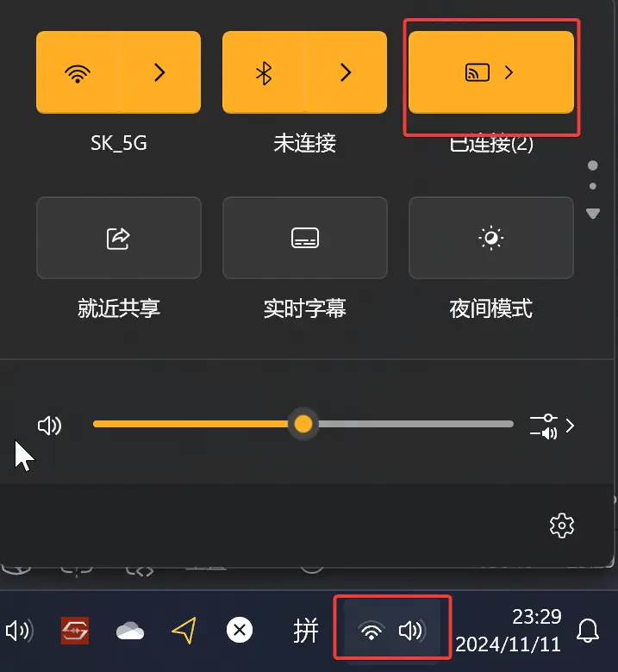Enable 就近共享 nearby sharing tile

pyautogui.click(x=119, y=238)
